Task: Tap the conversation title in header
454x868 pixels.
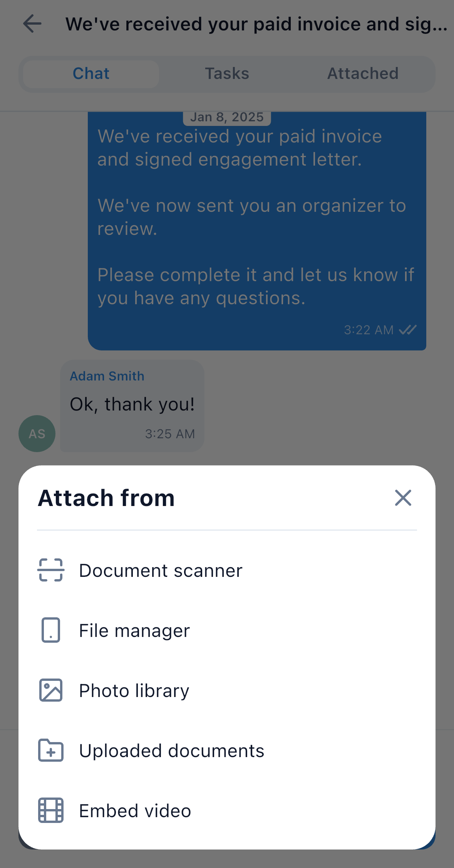Action: click(x=256, y=24)
